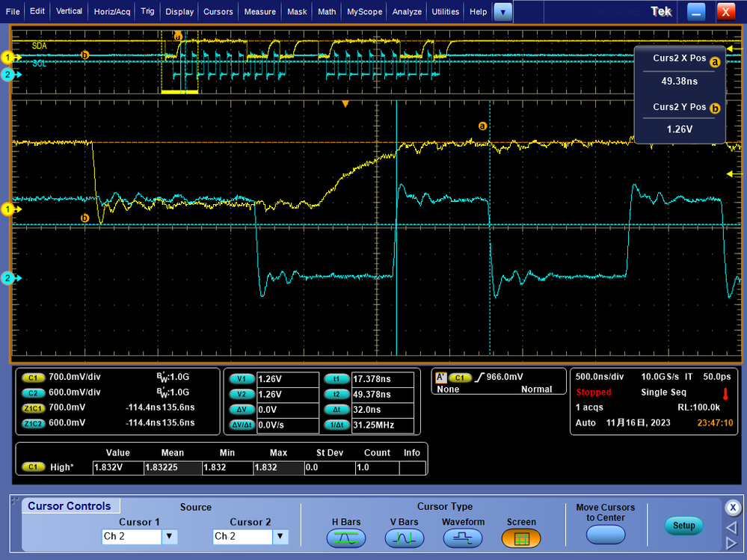The width and height of the screenshot is (747, 560).
Task: Click the ΔV/Δt readout badge
Action: [x=242, y=425]
